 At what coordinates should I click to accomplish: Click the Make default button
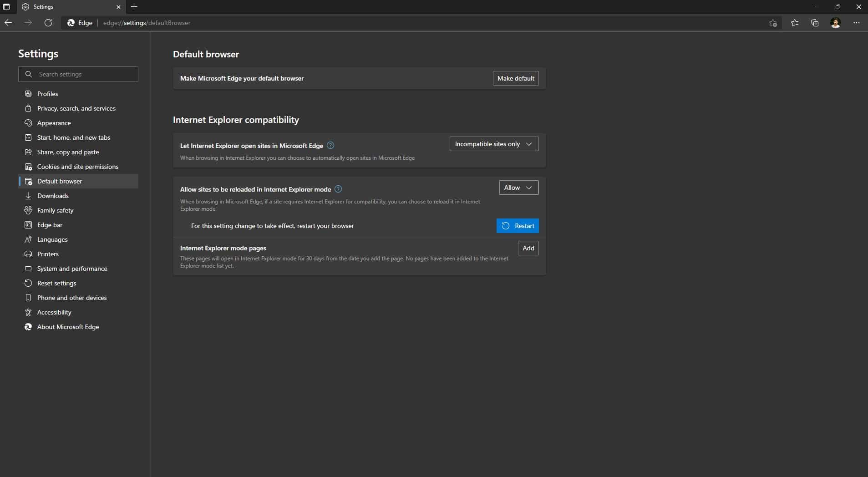click(516, 78)
